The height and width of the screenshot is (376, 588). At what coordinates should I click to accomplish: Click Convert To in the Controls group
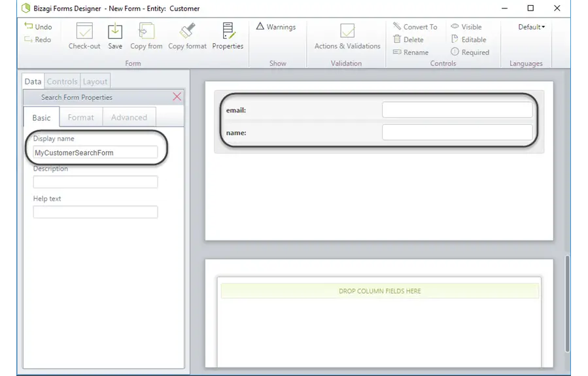(x=415, y=27)
